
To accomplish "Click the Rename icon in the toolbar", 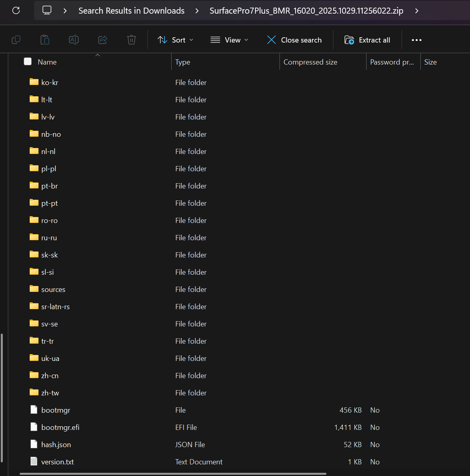I will (x=74, y=40).
